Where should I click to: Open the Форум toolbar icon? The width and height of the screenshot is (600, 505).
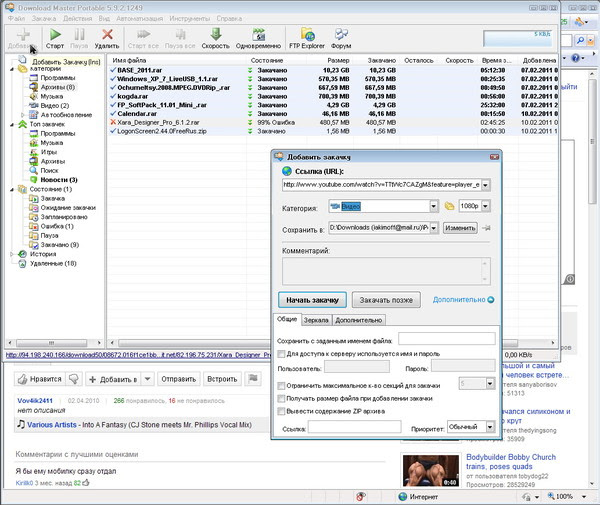[x=341, y=34]
